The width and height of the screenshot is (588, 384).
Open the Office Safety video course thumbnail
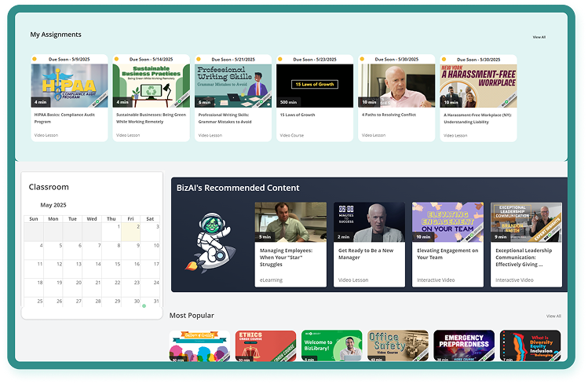coord(398,346)
